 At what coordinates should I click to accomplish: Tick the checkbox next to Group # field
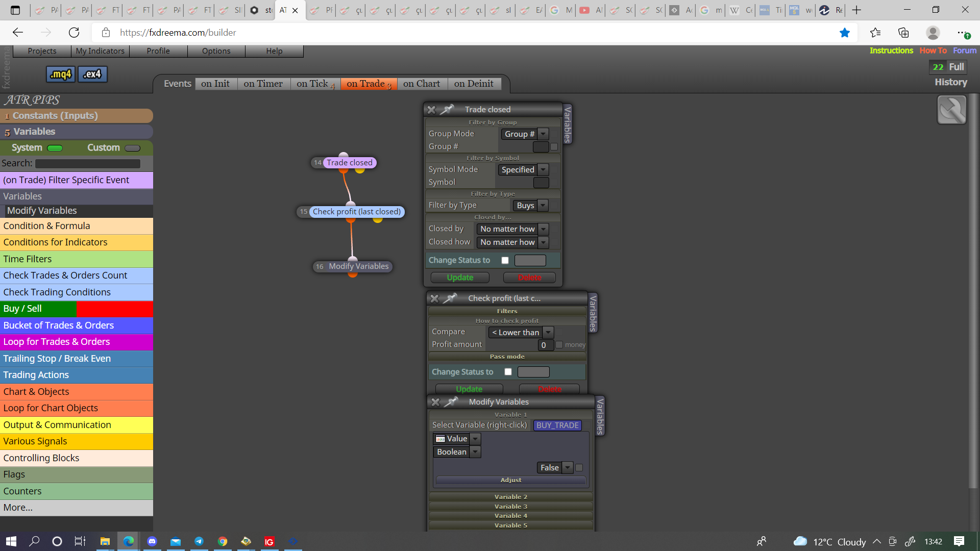554,147
